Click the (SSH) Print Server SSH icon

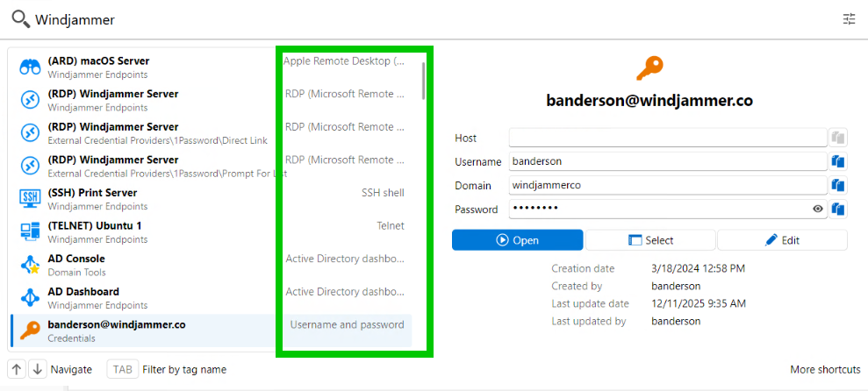30,198
